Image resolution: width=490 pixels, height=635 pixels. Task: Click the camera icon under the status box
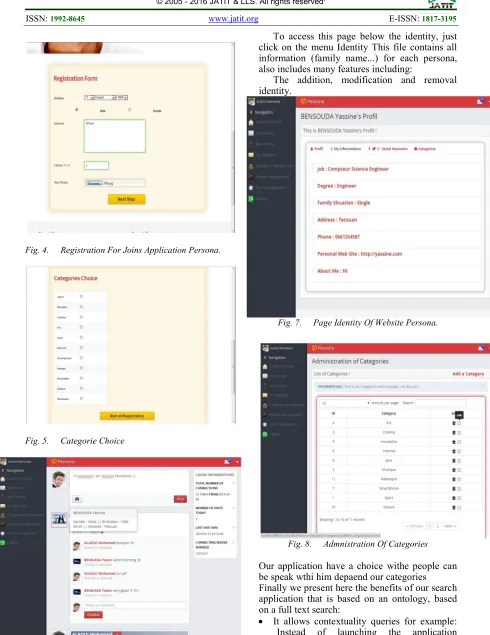pyautogui.click(x=77, y=499)
